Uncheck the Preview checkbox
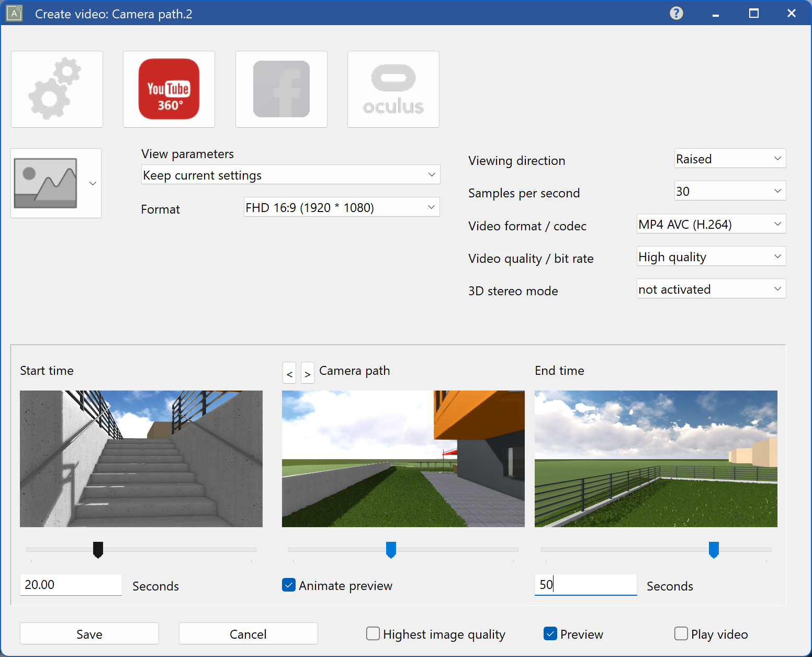The height and width of the screenshot is (657, 812). click(550, 634)
